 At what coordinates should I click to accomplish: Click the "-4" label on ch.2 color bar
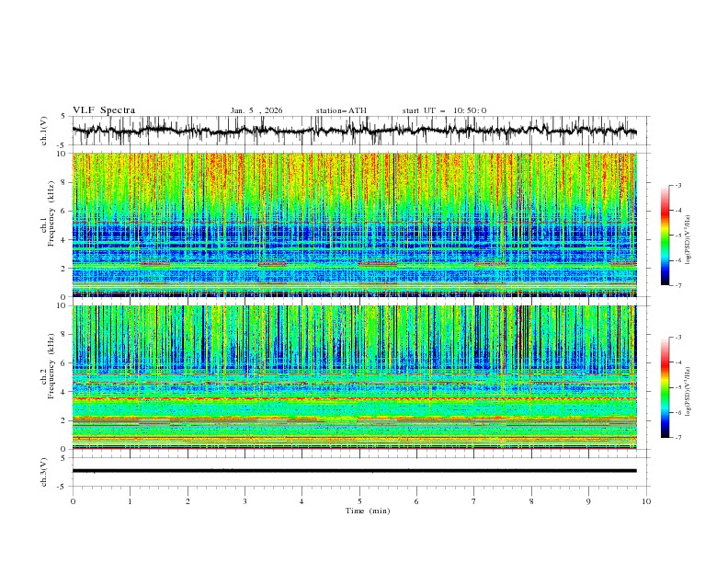(678, 362)
